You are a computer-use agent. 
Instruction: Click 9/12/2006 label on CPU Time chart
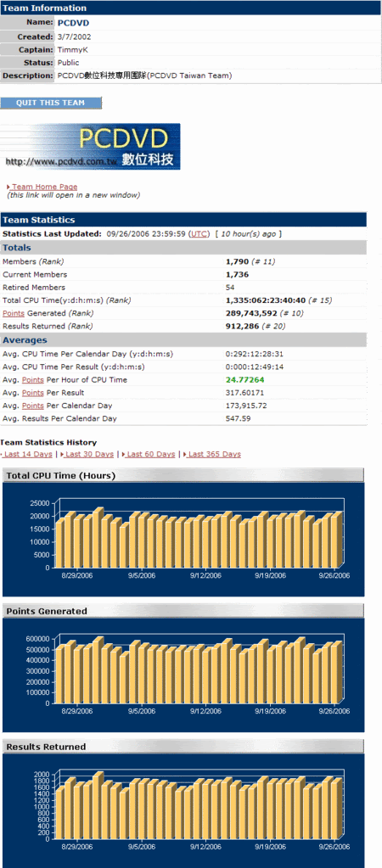click(205, 575)
